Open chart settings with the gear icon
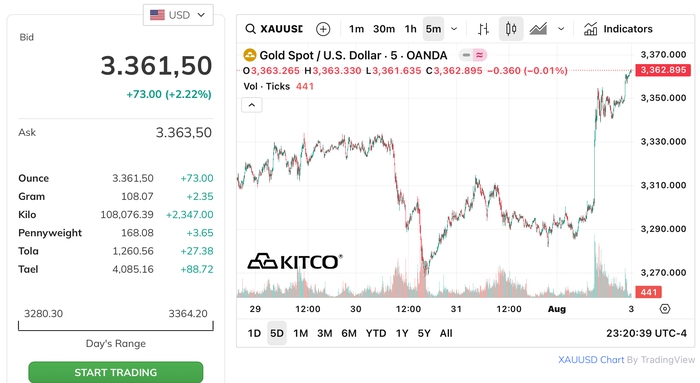Image resolution: width=700 pixels, height=383 pixels. click(665, 309)
